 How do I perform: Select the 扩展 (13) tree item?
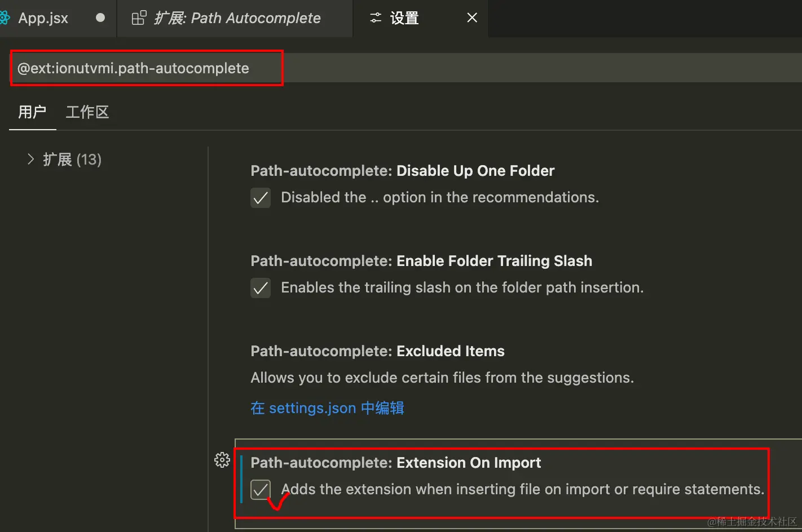coord(72,159)
